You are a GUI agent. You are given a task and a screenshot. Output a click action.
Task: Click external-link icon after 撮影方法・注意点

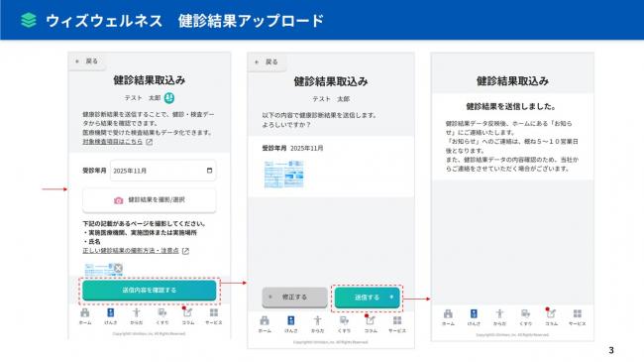pos(185,251)
